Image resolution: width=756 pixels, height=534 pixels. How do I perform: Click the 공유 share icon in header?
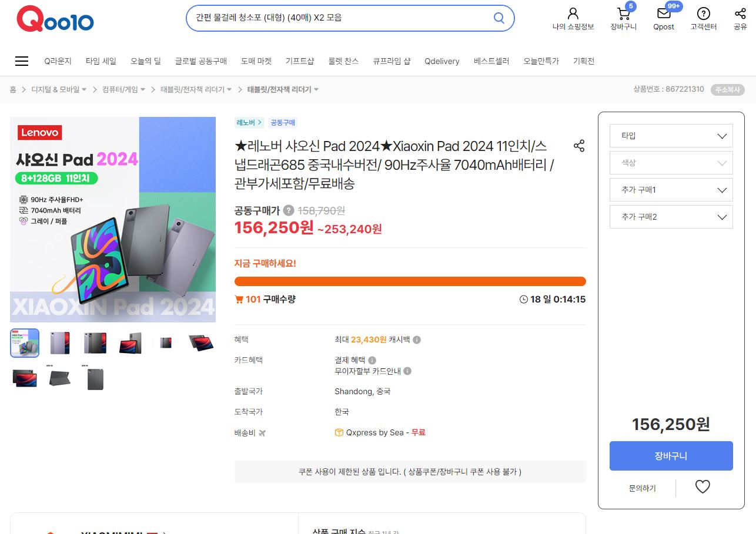click(x=740, y=14)
